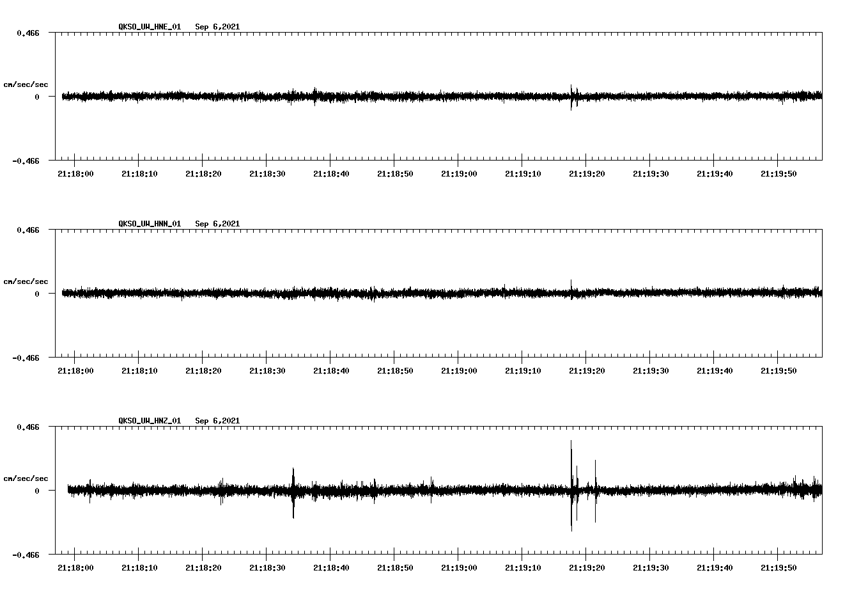Click 21:19:50 time label under HNN plot
This screenshot has width=868, height=591.
(x=779, y=371)
